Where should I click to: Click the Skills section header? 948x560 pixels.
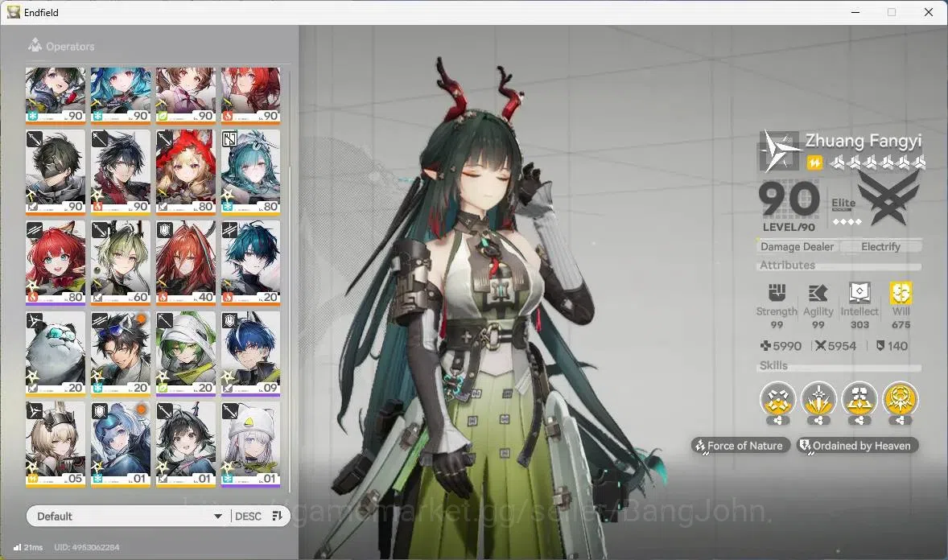tap(773, 365)
